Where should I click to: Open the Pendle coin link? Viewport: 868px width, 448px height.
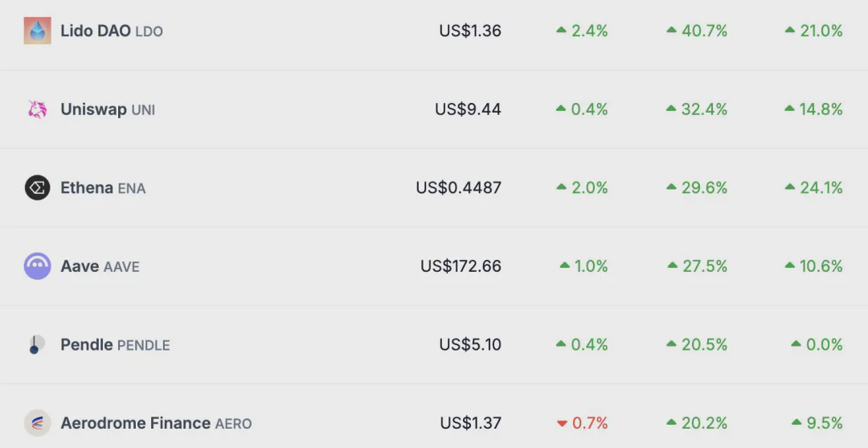(115, 345)
